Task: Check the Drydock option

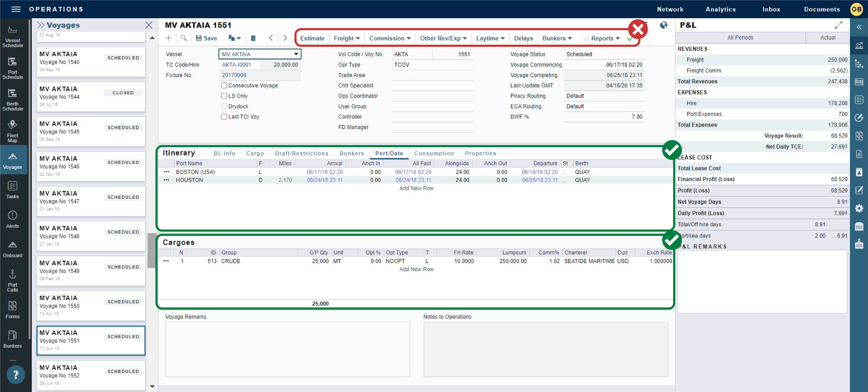Action: [224, 106]
